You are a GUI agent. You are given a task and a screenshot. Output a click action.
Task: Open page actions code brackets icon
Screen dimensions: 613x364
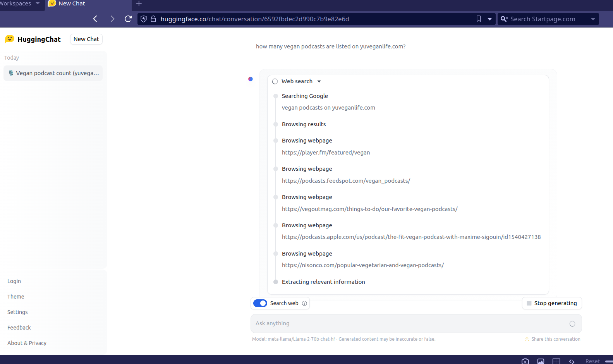point(572,361)
